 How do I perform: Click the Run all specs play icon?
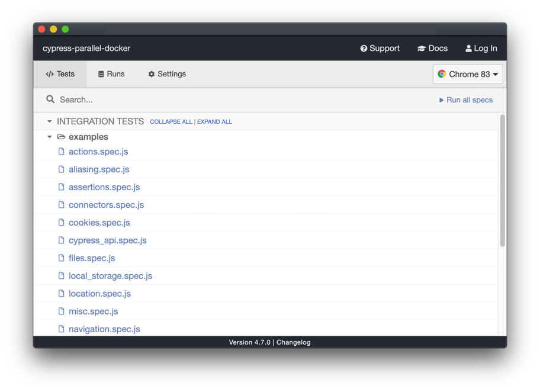[441, 100]
